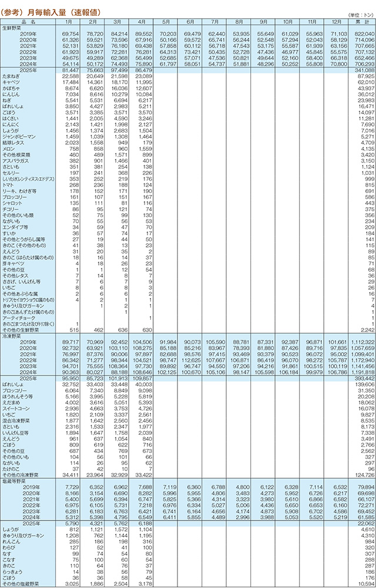The image size is (376, 588).
Task: Click the 'かぼちゃ' row label
Action: tap(11, 88)
